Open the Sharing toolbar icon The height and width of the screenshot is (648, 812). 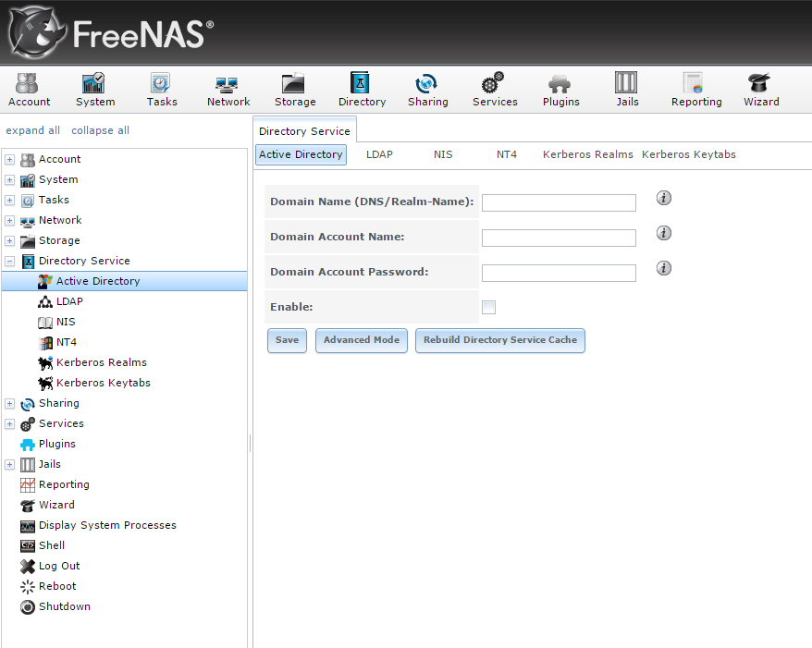pyautogui.click(x=428, y=90)
